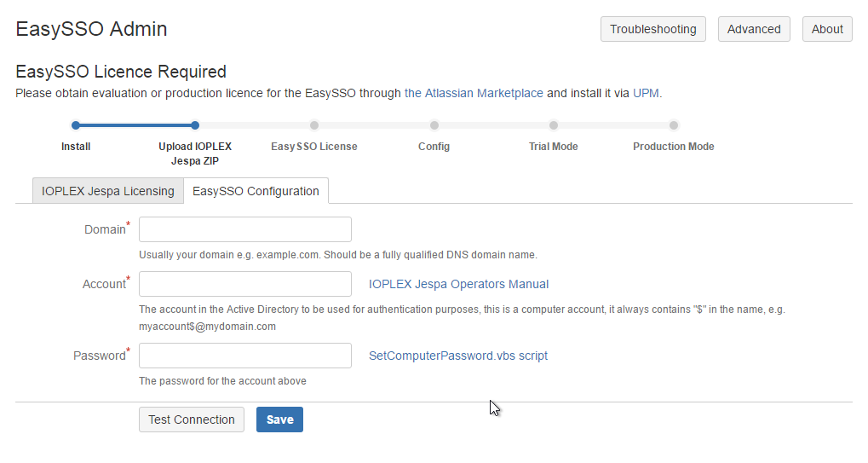Open the IOPLEX Jespa Operators Manual link
The image size is (868, 463).
click(x=458, y=284)
